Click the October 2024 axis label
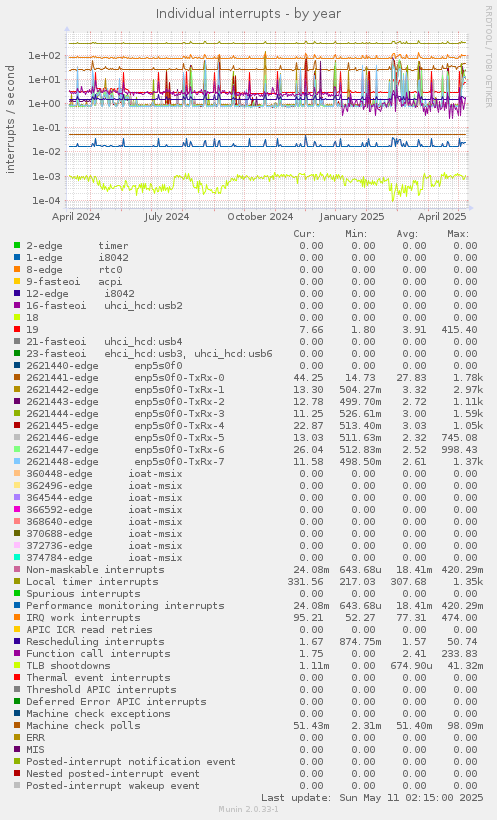 (x=260, y=217)
